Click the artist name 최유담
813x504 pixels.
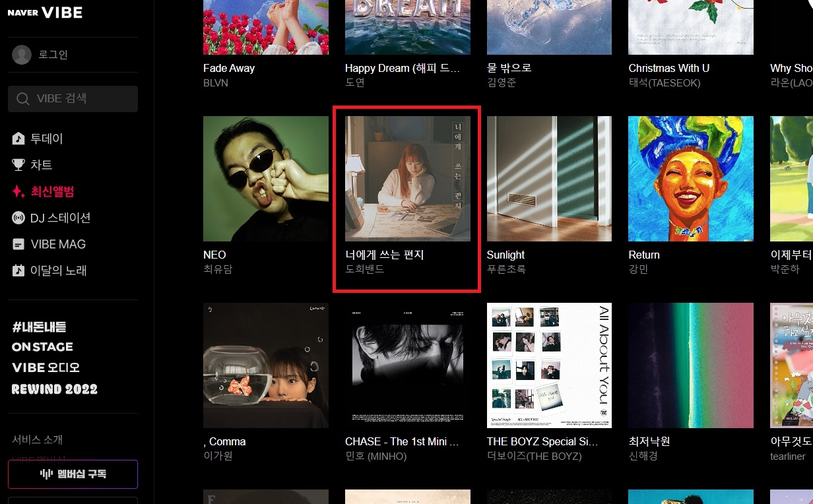tap(218, 270)
